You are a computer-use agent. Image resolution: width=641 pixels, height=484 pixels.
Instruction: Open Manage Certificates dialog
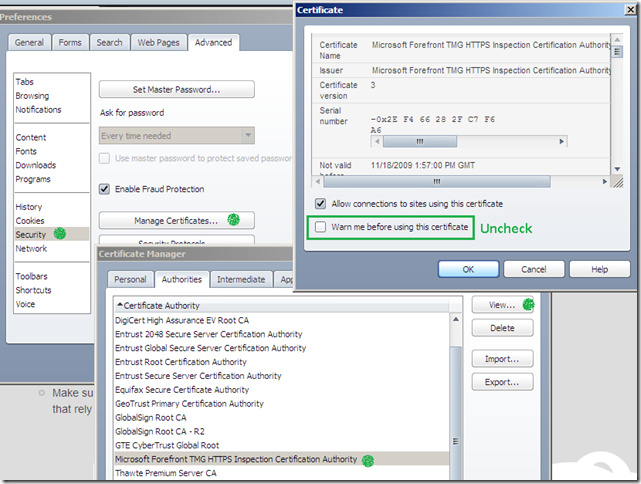click(177, 221)
